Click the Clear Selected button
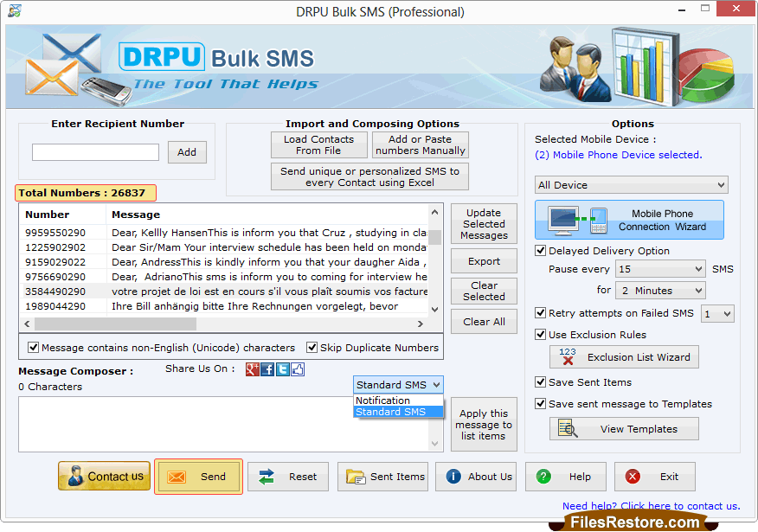 [484, 291]
